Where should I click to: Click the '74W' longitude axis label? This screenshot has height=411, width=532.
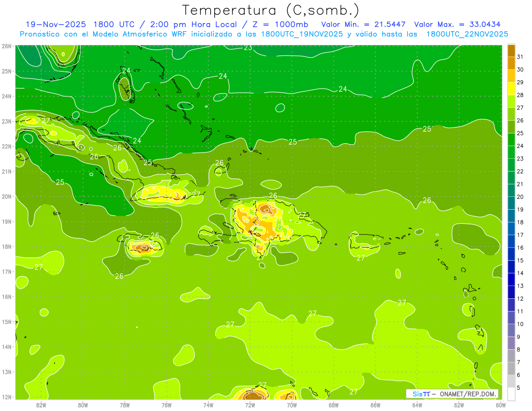coord(208,405)
